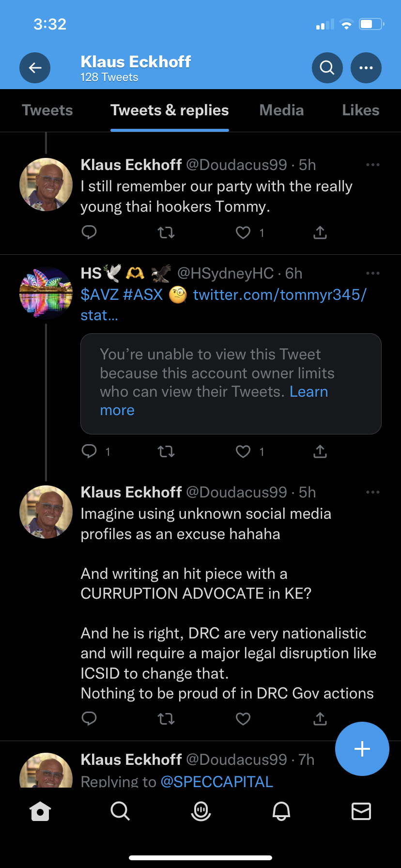401x868 pixels.
Task: Like the thai hookers tweet
Action: point(243,233)
